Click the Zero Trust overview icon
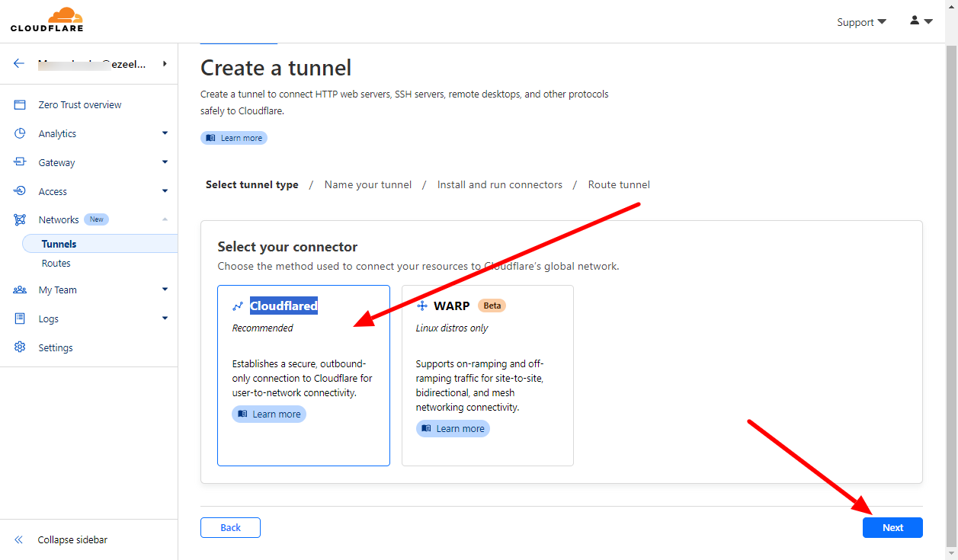This screenshot has width=958, height=560. coord(21,105)
